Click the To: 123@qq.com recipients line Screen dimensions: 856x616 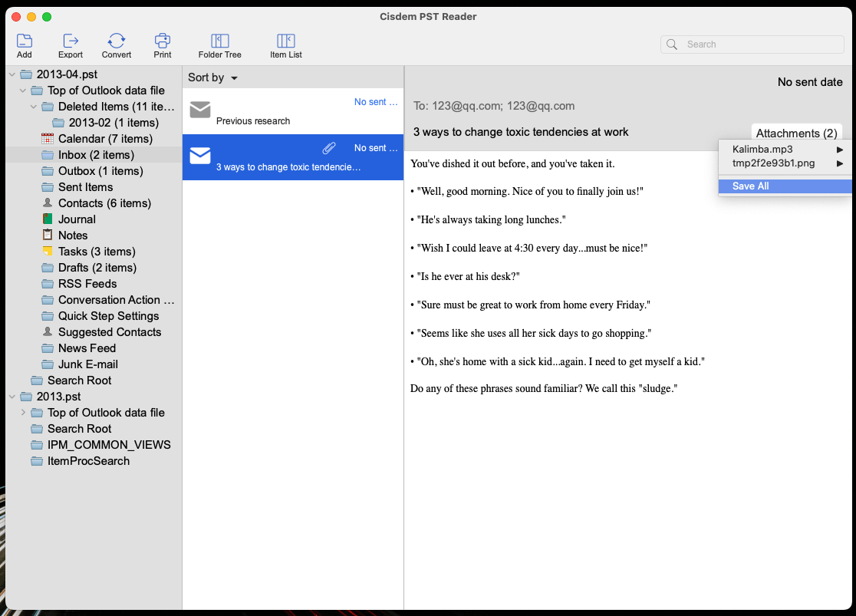pyautogui.click(x=493, y=106)
